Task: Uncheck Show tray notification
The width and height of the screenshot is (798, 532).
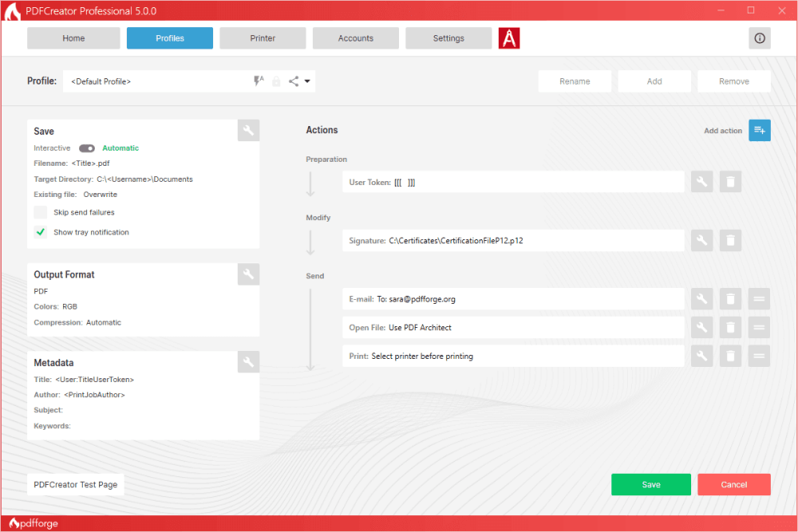Action: [x=41, y=232]
